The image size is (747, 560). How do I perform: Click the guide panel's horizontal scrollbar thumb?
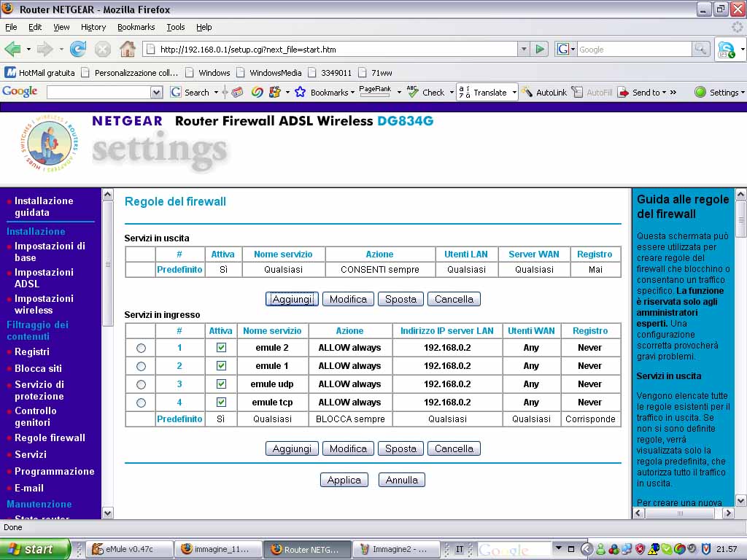pos(680,513)
